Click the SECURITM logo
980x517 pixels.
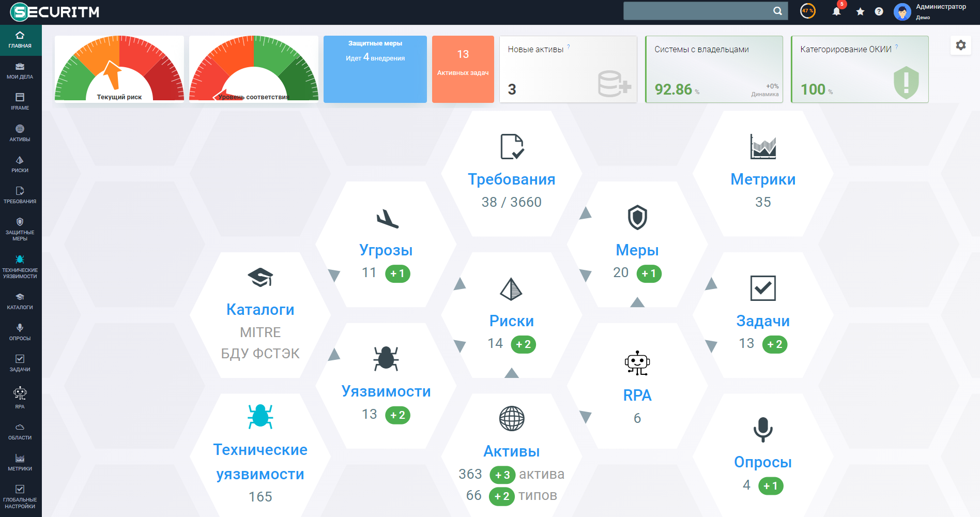pos(55,12)
